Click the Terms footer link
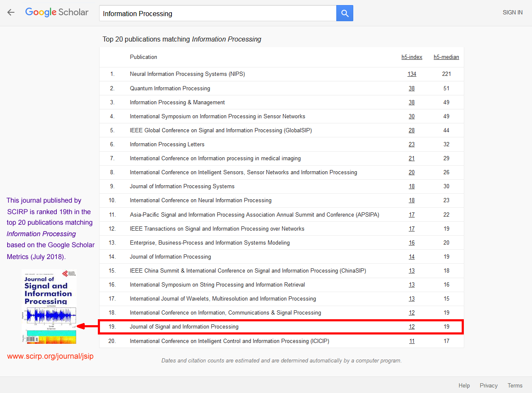The width and height of the screenshot is (532, 393). pyautogui.click(x=515, y=385)
